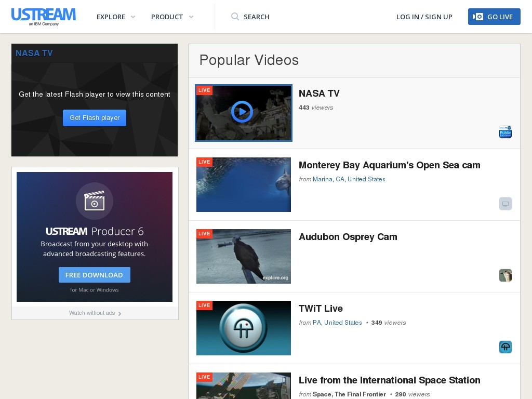The image size is (532, 399).
Task: Open Monterey Bay Aquarium's Open Sea cam title
Action: pos(390,165)
